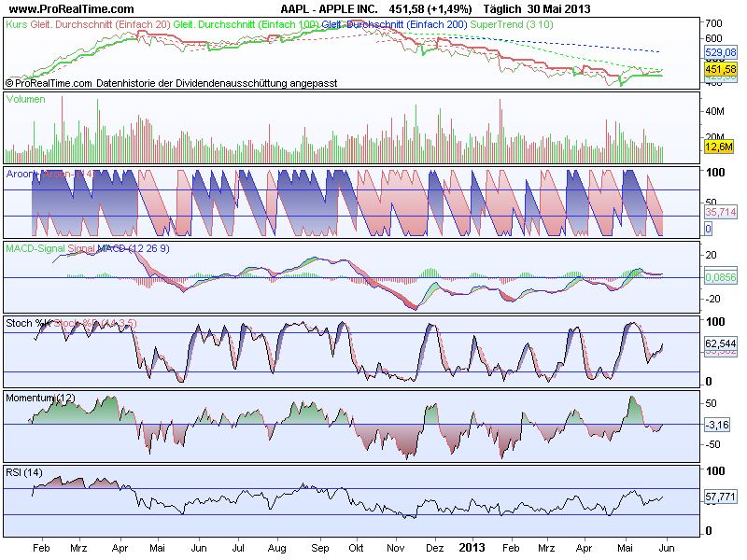Image resolution: width=747 pixels, height=560 pixels.
Task: Click the Sep month label
Action: point(319,548)
